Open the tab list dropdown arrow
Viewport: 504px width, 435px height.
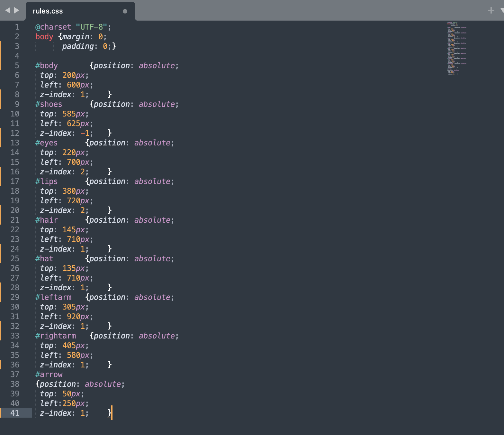pyautogui.click(x=502, y=10)
